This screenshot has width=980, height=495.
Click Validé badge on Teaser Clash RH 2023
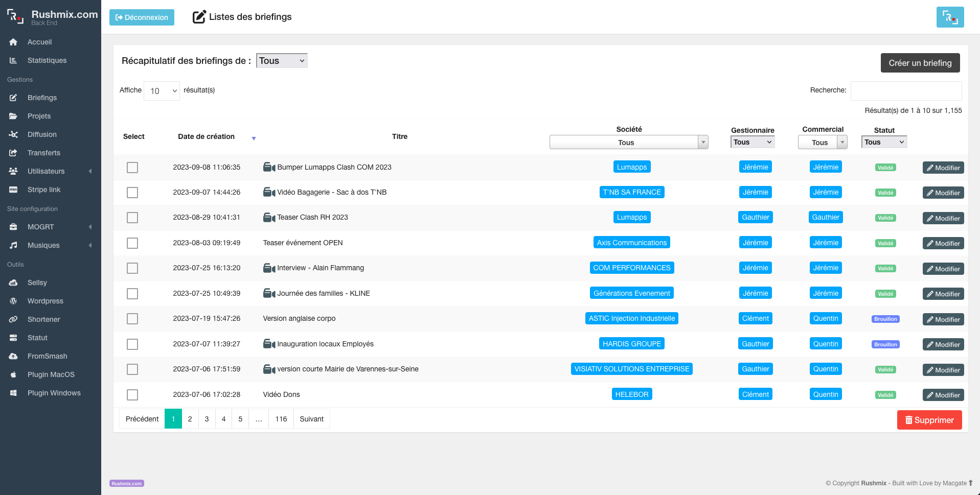coord(885,218)
